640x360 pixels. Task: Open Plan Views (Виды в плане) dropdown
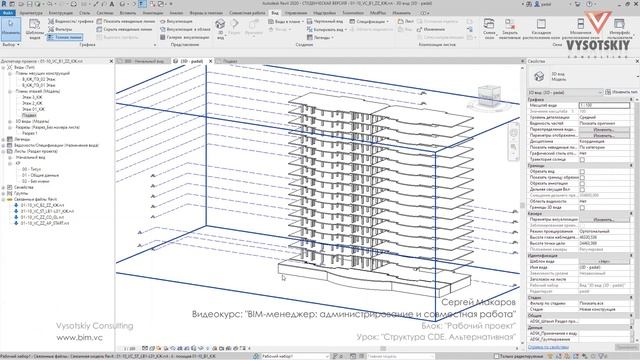[x=286, y=21]
